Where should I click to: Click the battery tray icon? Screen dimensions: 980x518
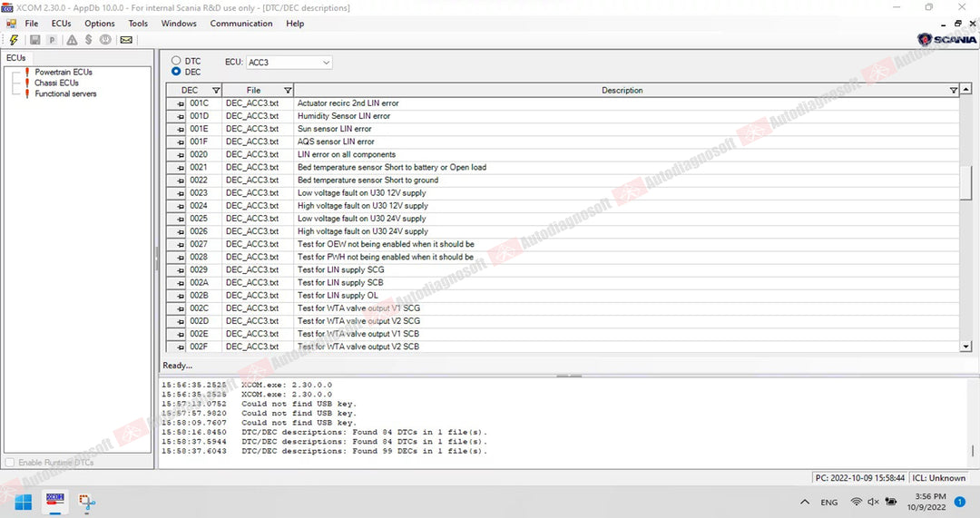pos(891,502)
